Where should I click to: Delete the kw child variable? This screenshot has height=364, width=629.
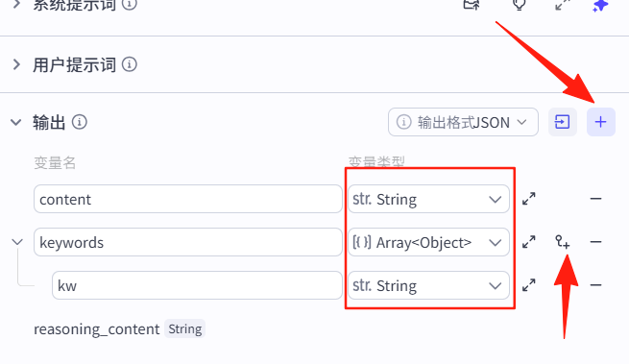pos(595,285)
